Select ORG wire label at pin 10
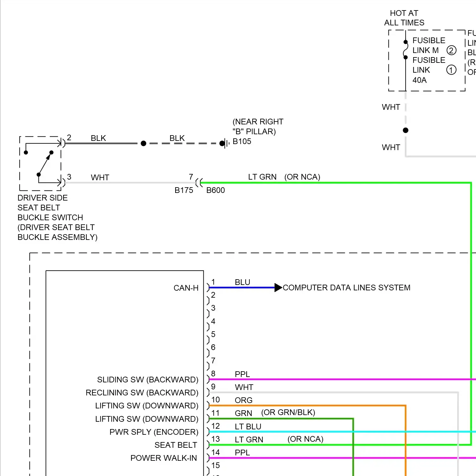 pos(244,400)
